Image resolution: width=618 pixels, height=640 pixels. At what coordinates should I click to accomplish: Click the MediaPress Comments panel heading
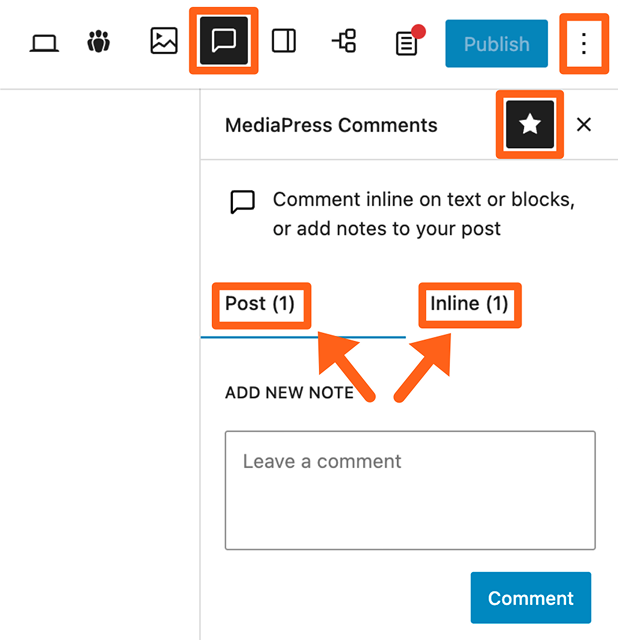tap(331, 125)
